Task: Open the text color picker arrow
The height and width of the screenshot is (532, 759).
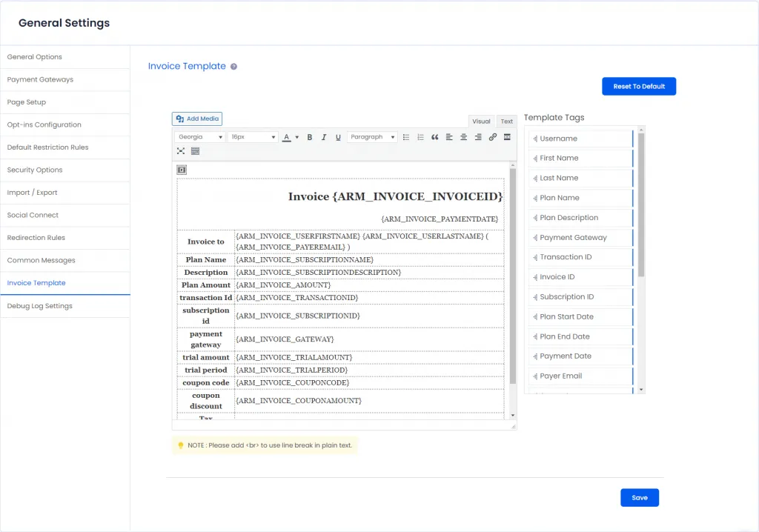Action: tap(297, 137)
